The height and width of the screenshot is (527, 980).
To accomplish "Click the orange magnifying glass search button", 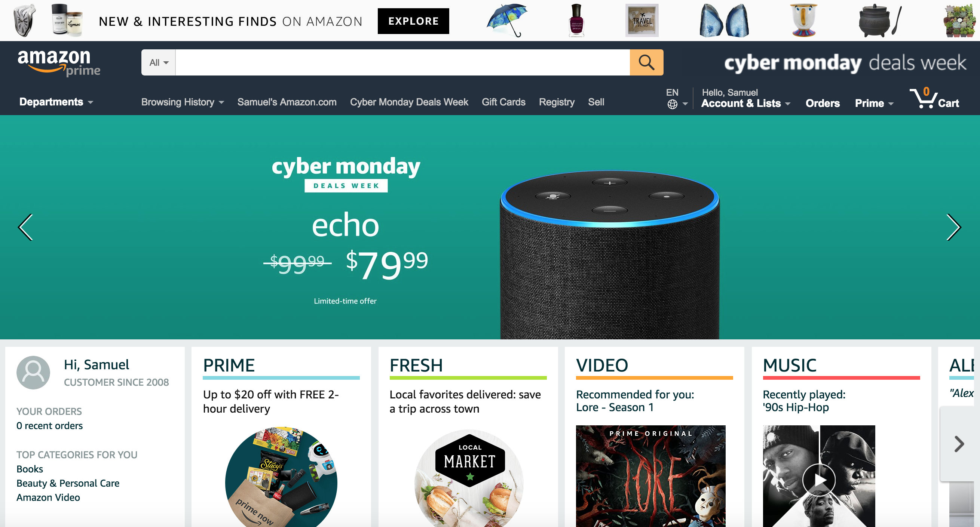I will (646, 62).
